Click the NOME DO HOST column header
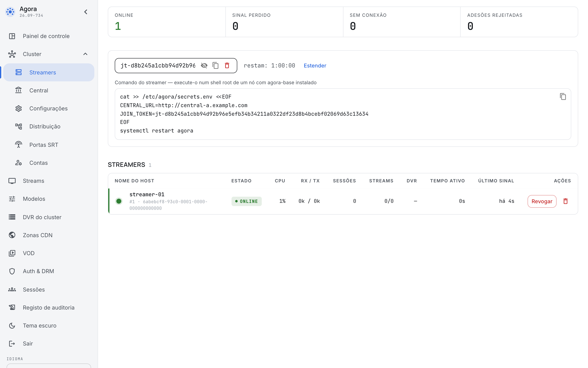This screenshot has height=368, width=588. [x=134, y=181]
